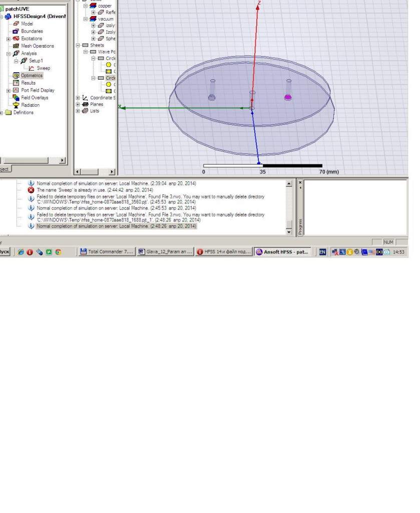Click the Field Overlays icon
Screen dimensions: 420x513
pyautogui.click(x=16, y=98)
